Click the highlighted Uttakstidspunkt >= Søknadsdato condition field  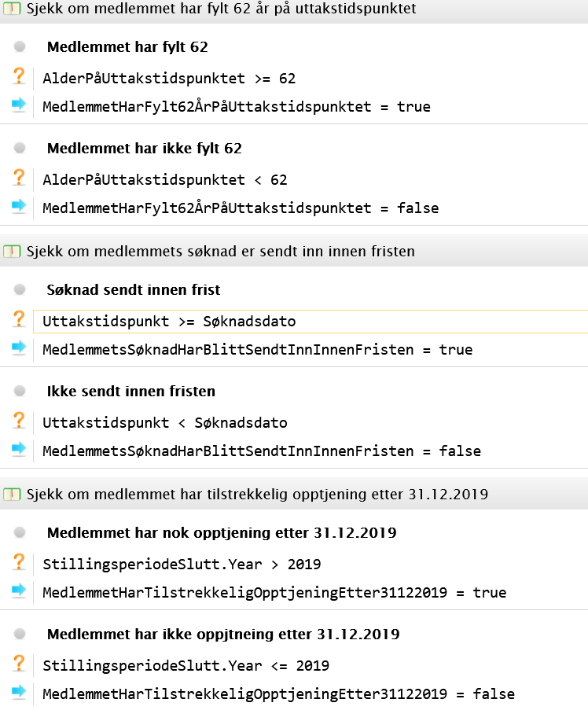311,322
